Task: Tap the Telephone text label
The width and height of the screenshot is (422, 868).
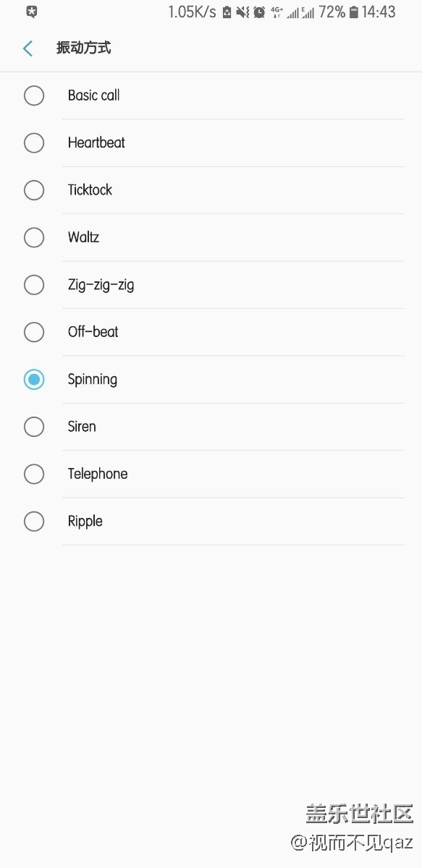Action: 98,474
